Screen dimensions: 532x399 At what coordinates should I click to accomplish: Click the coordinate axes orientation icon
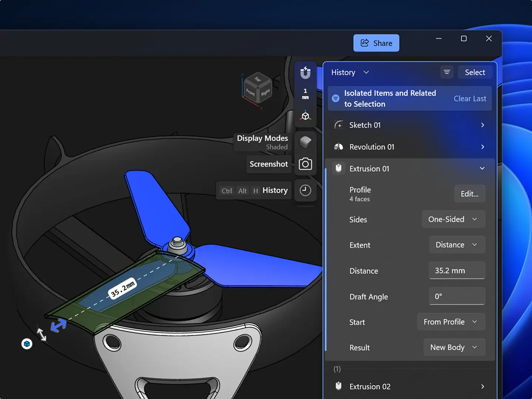tap(305, 115)
